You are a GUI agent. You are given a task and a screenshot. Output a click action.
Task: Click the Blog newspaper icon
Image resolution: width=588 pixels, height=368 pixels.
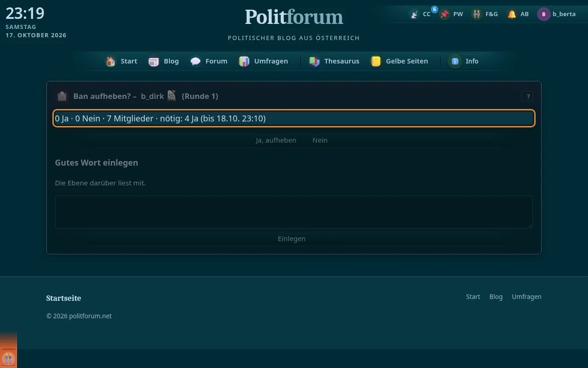tap(153, 61)
